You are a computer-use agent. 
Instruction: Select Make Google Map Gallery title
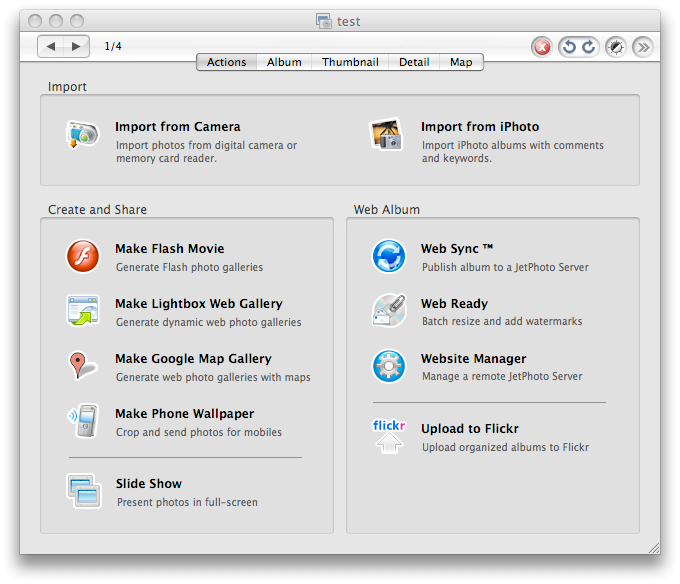coord(193,359)
